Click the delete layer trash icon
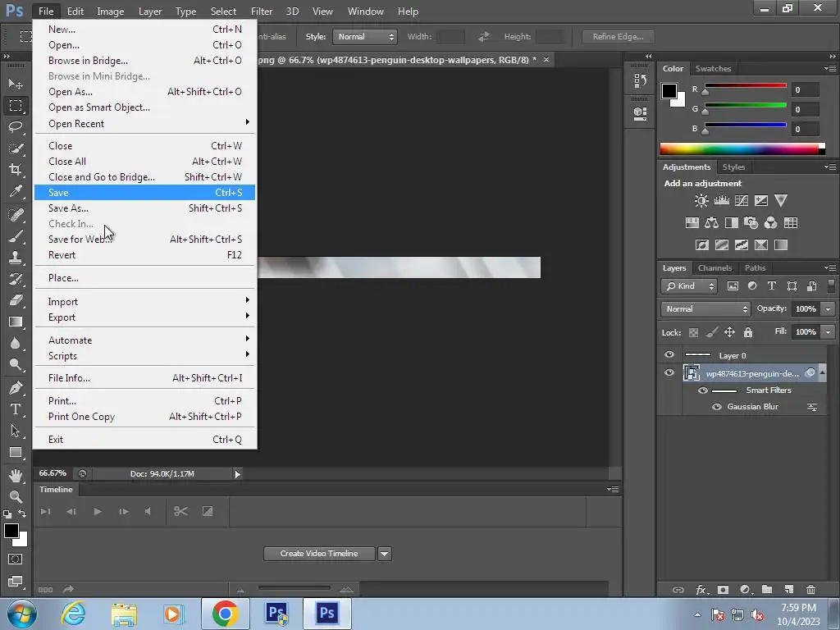Screen dimensions: 840x630 click(x=810, y=589)
